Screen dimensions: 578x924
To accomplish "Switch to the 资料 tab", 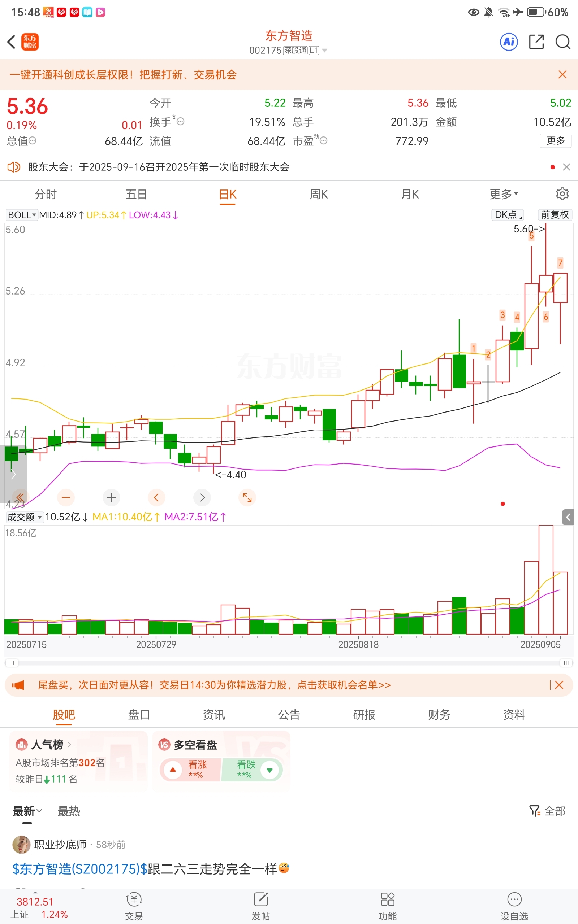I will (514, 715).
